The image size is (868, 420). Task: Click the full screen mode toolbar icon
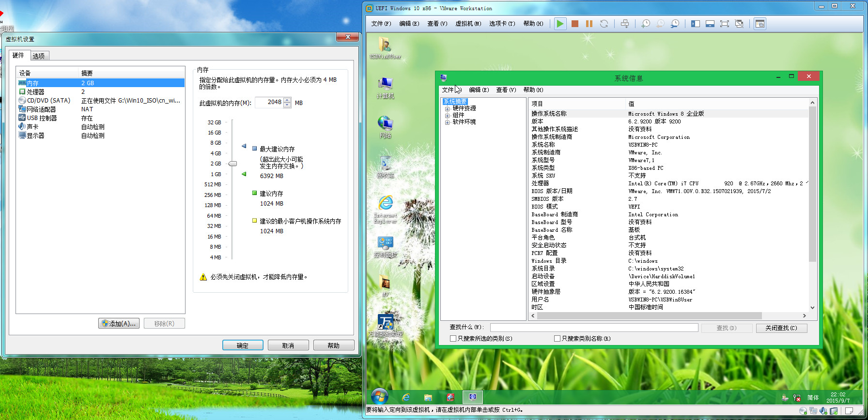click(725, 24)
